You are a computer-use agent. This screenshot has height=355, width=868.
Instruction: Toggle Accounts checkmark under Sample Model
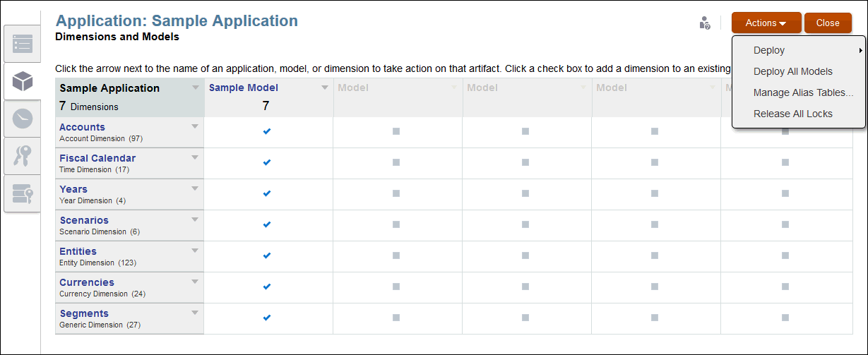tap(267, 131)
